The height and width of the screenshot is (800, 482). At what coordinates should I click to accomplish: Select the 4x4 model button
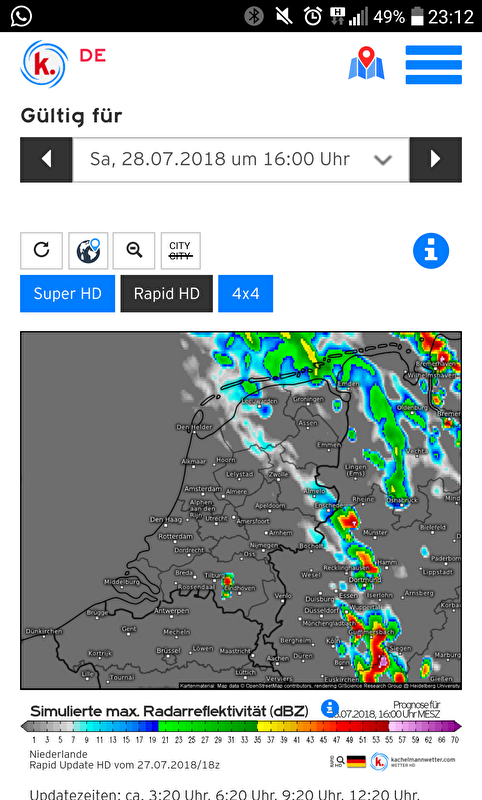tap(245, 293)
